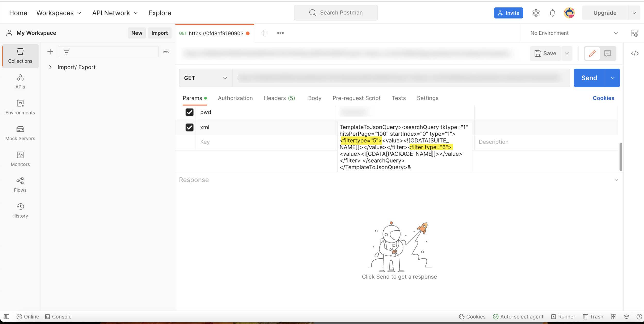The width and height of the screenshot is (644, 324).
Task: Click the Upgrade button
Action: 605,13
